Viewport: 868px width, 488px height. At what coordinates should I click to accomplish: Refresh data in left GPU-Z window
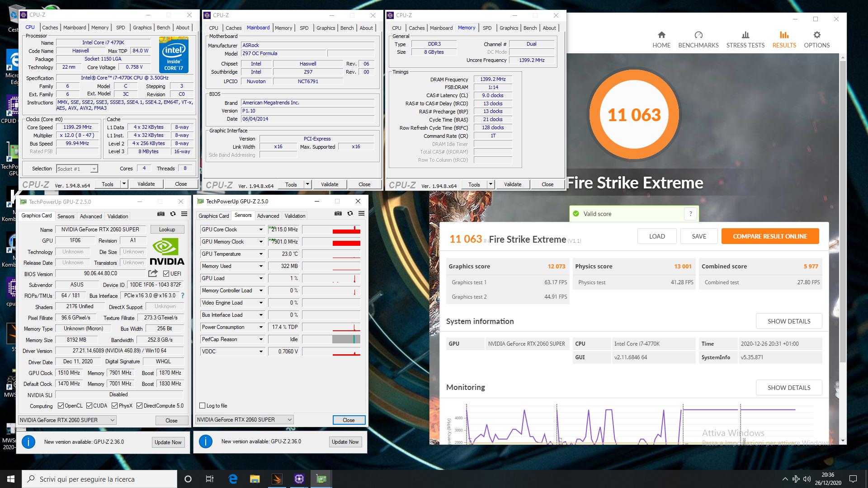tap(173, 214)
